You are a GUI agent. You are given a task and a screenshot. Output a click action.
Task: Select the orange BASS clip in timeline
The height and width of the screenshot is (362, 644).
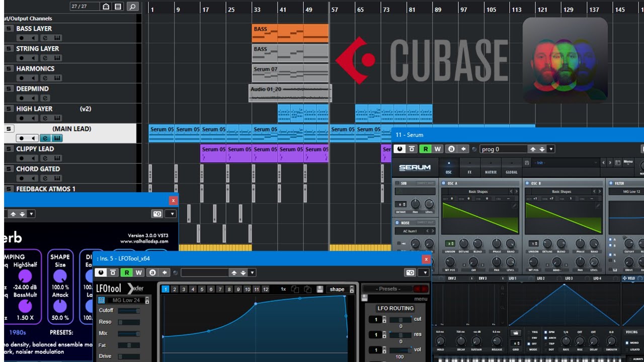tap(290, 33)
